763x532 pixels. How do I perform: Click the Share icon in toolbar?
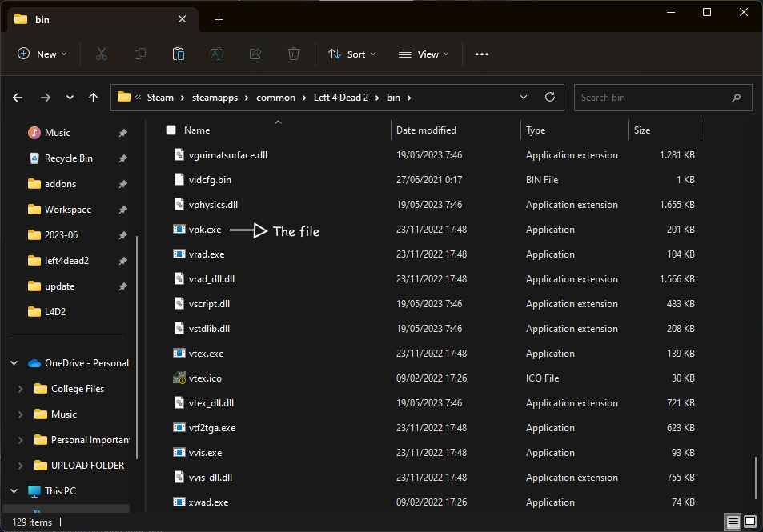[255, 54]
